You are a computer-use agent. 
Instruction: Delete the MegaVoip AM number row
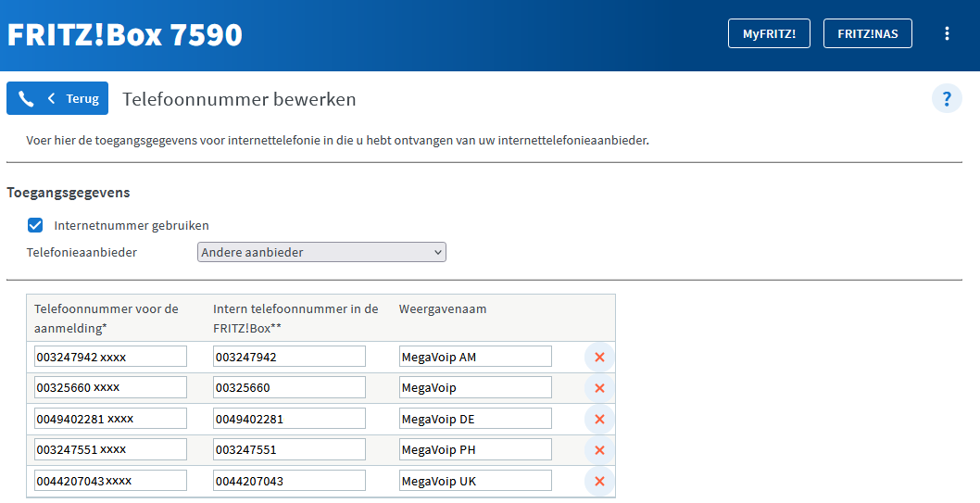pyautogui.click(x=599, y=357)
